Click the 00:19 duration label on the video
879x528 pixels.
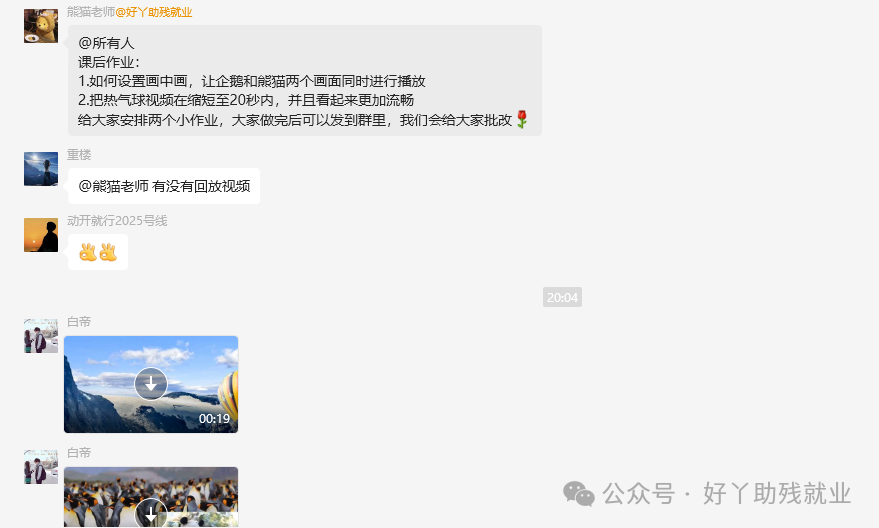214,419
